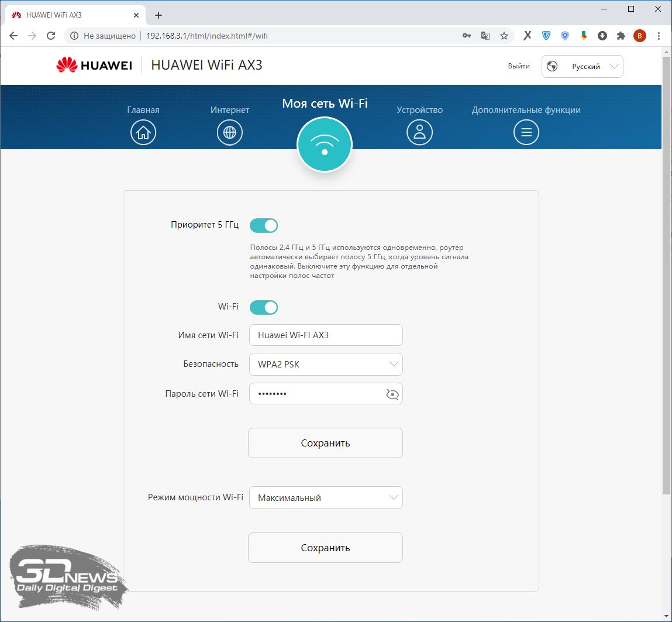
Task: Select the Главная tab label
Action: (143, 110)
